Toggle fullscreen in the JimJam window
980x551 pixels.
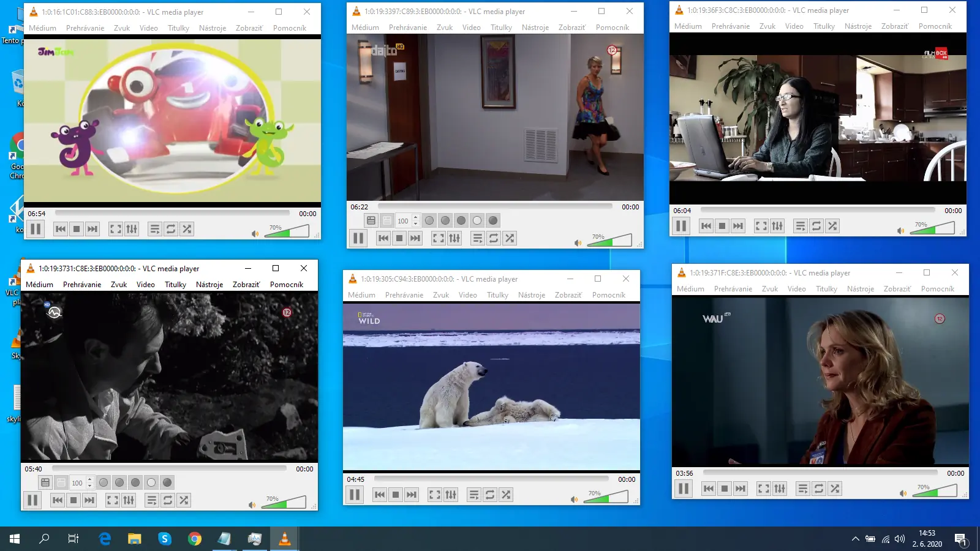[116, 229]
